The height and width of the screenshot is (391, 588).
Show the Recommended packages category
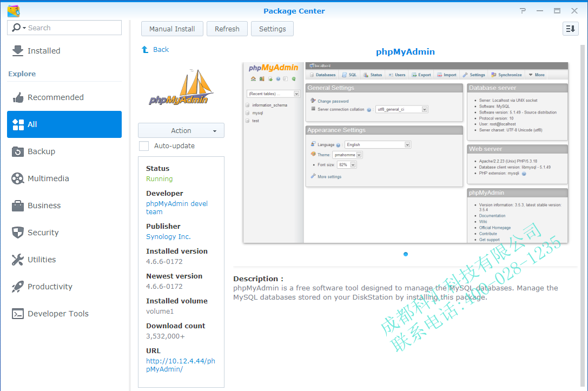(64, 97)
